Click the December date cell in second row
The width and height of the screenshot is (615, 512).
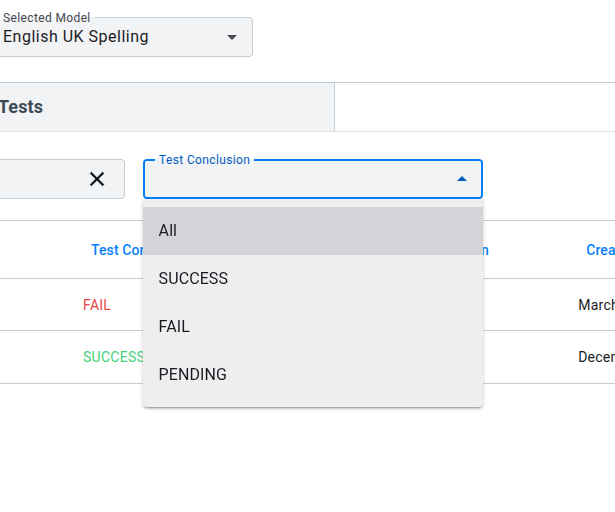[x=596, y=357]
